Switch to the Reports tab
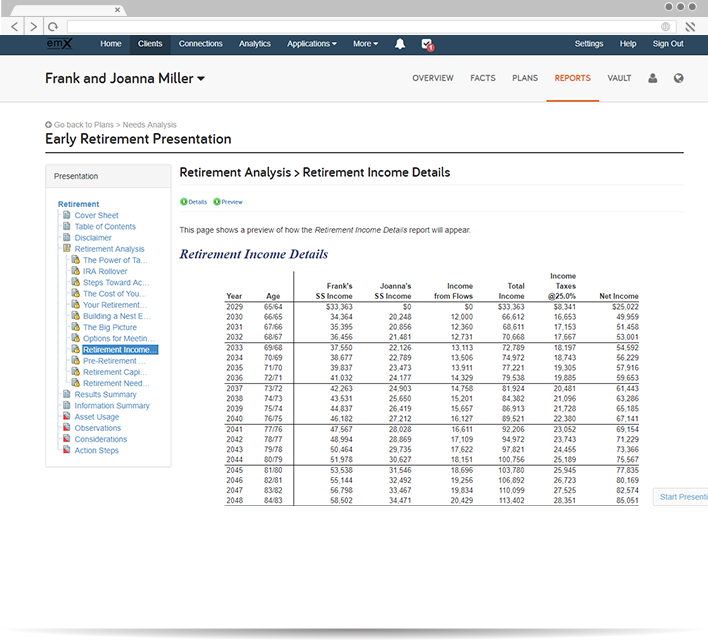Image resolution: width=708 pixels, height=640 pixels. point(573,78)
